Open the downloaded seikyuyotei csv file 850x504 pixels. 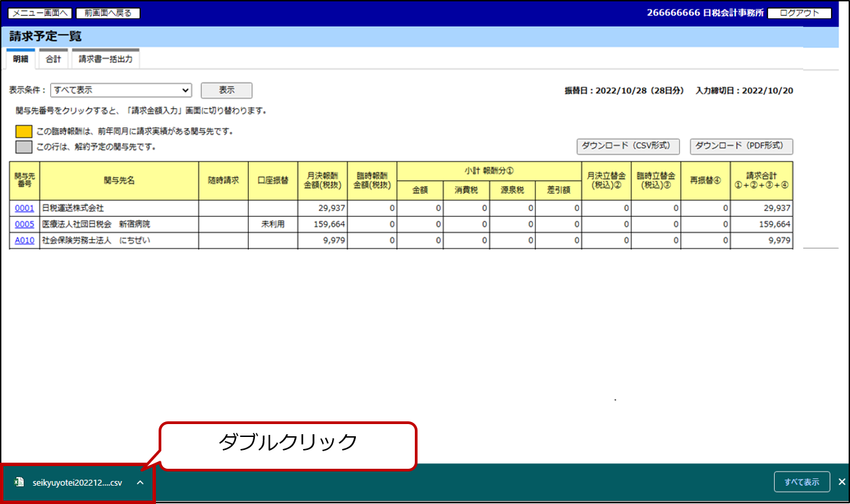[77, 483]
